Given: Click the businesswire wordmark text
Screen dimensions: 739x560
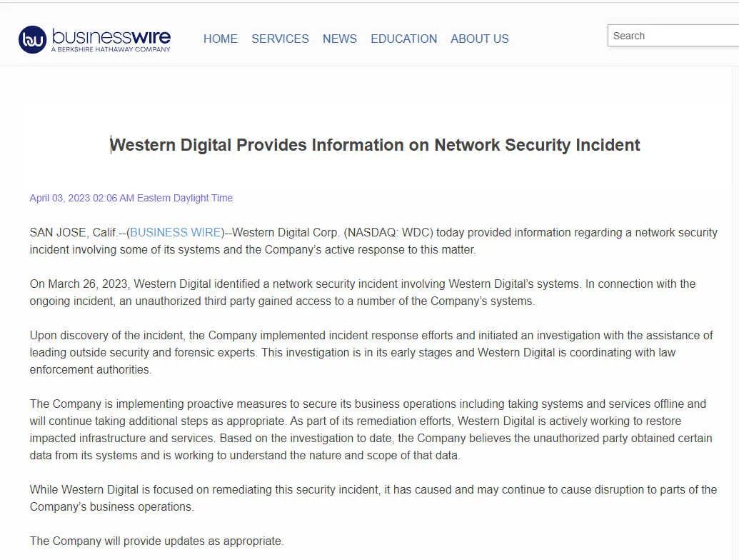Looking at the screenshot, I should [111, 36].
